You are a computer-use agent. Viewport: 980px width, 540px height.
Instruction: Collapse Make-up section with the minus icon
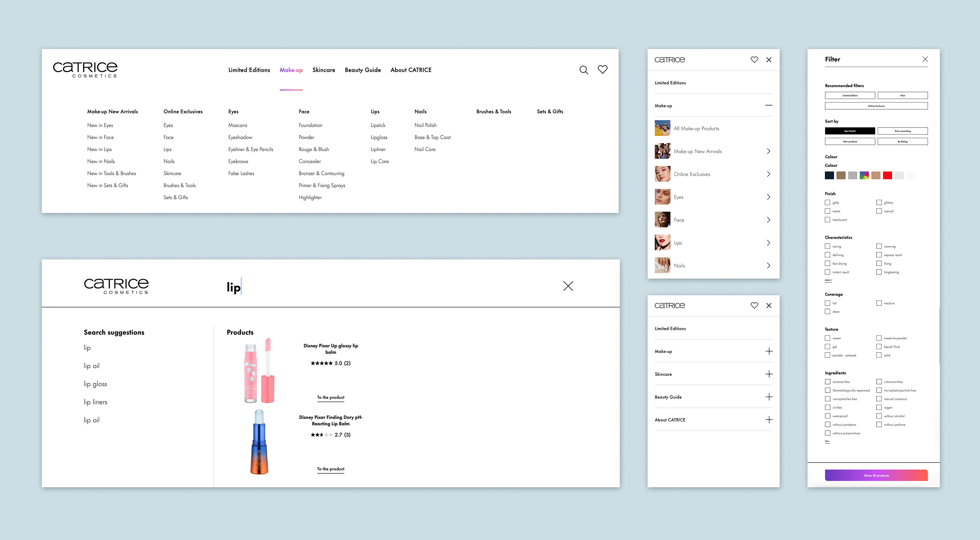click(x=769, y=105)
